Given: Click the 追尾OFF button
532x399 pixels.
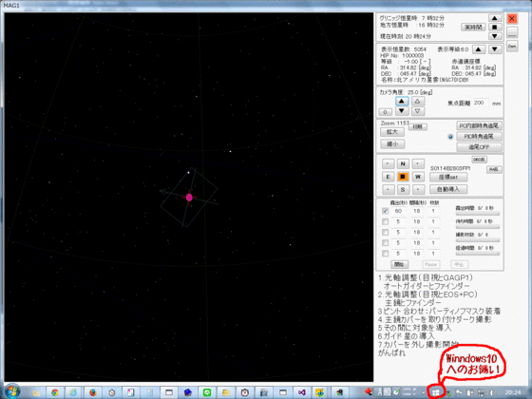Looking at the screenshot, I should pyautogui.click(x=479, y=147).
